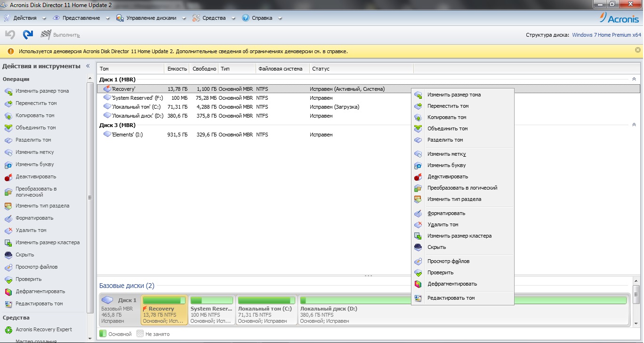Viewport: 644px width, 343px height.
Task: Select the Локальный диск (D:) block in disk map
Action: click(x=464, y=310)
